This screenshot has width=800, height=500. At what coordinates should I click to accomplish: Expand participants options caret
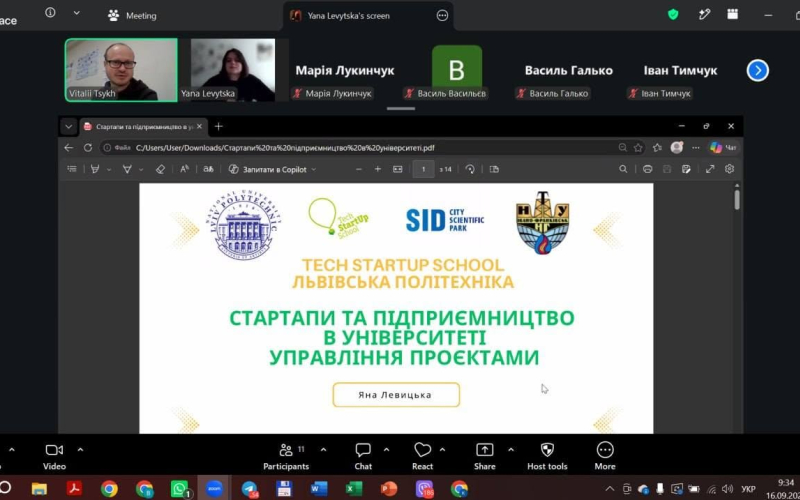pos(323,450)
